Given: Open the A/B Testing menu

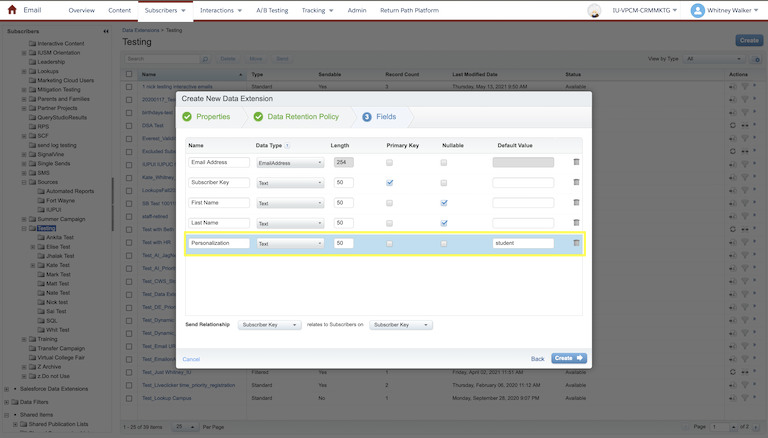Looking at the screenshot, I should (272, 10).
